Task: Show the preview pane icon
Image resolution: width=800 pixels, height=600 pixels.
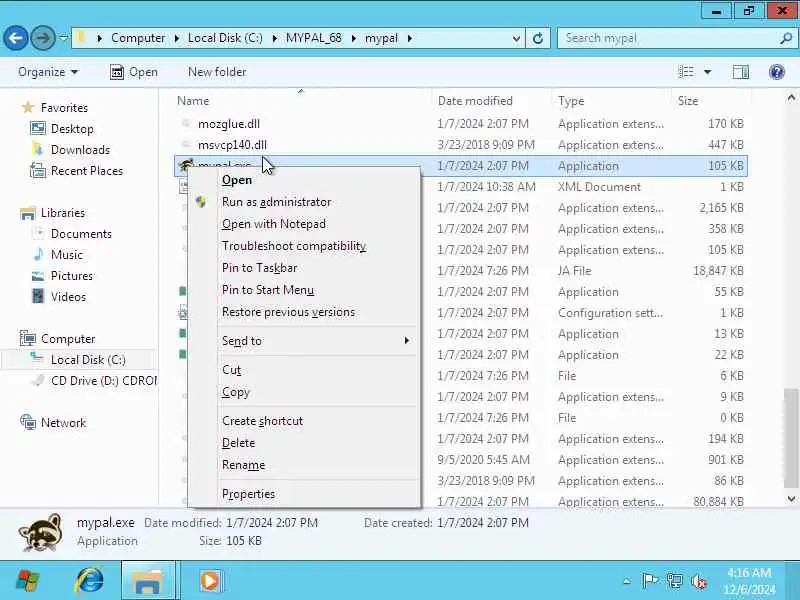Action: pyautogui.click(x=741, y=72)
